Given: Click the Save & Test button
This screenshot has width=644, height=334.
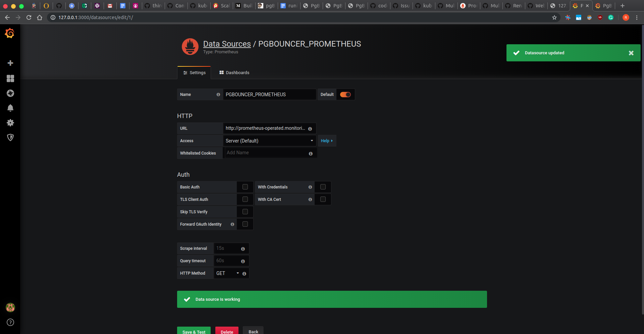Looking at the screenshot, I should pos(194,332).
